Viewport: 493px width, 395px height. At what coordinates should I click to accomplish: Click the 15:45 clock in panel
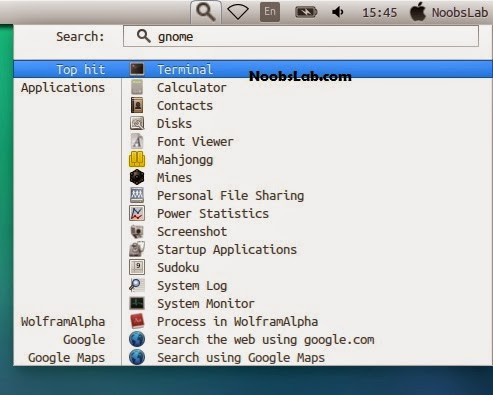tap(379, 13)
